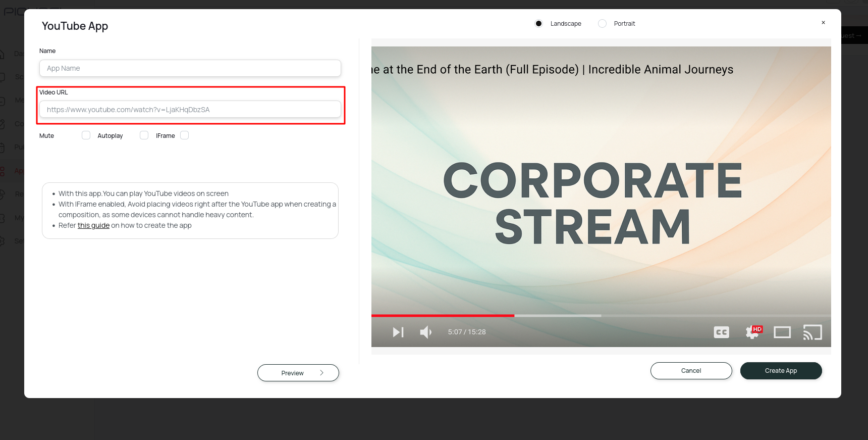
Task: Click the CORPORATE STREAM video preview
Action: (x=601, y=197)
